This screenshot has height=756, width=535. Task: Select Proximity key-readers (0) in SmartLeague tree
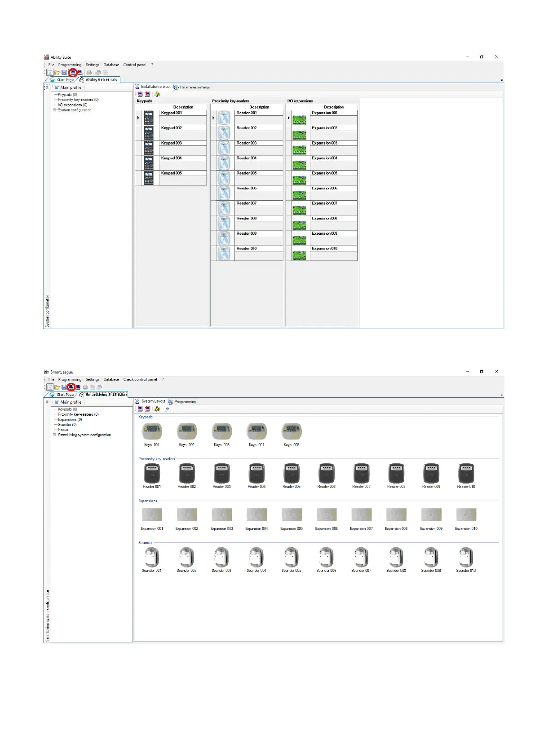pos(78,414)
